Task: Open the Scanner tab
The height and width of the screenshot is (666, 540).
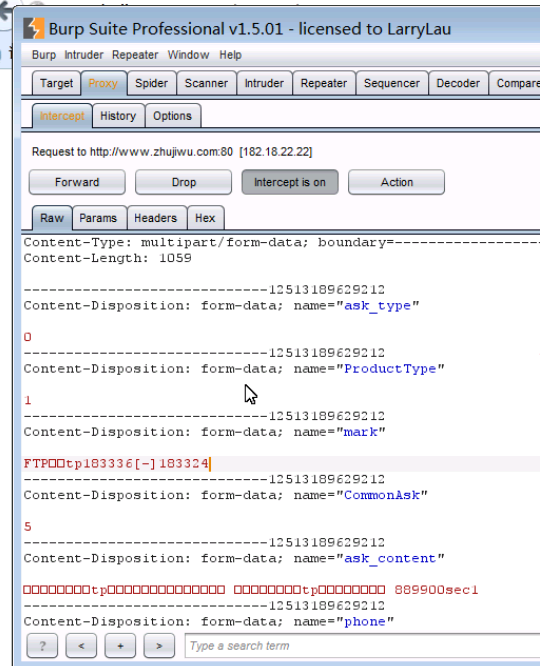Action: (206, 83)
